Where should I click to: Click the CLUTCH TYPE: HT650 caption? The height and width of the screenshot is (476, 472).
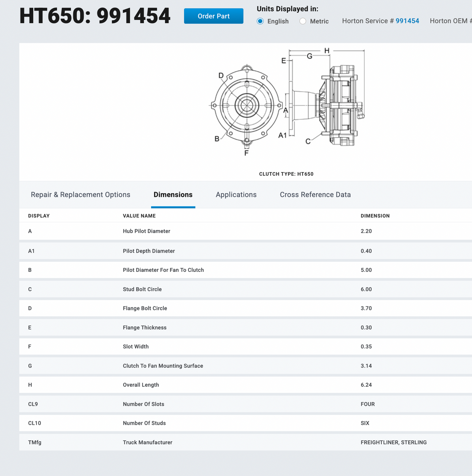click(286, 174)
